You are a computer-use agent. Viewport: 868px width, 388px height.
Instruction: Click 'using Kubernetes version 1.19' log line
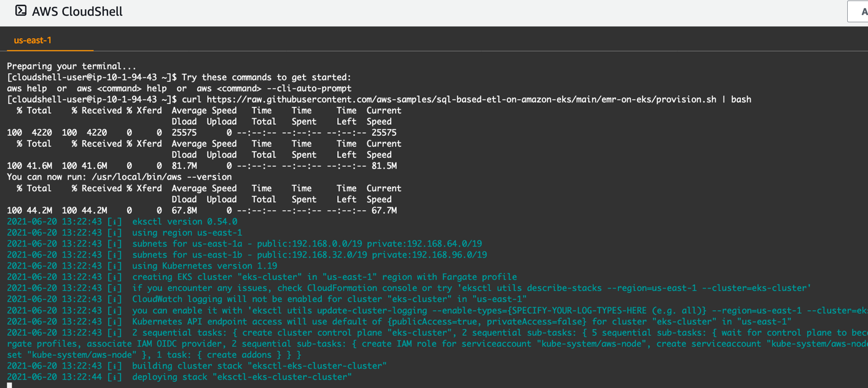(142, 266)
